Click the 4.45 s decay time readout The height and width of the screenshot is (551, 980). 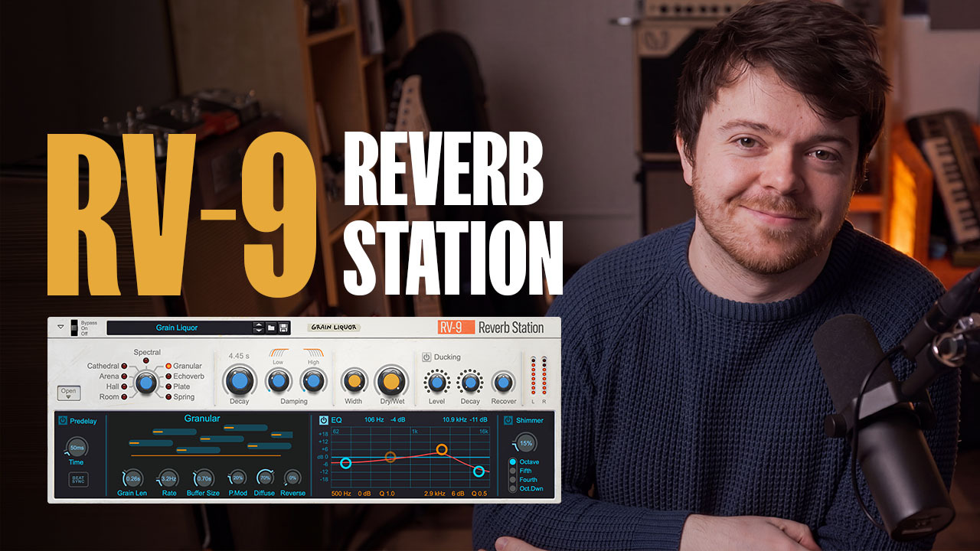point(240,356)
